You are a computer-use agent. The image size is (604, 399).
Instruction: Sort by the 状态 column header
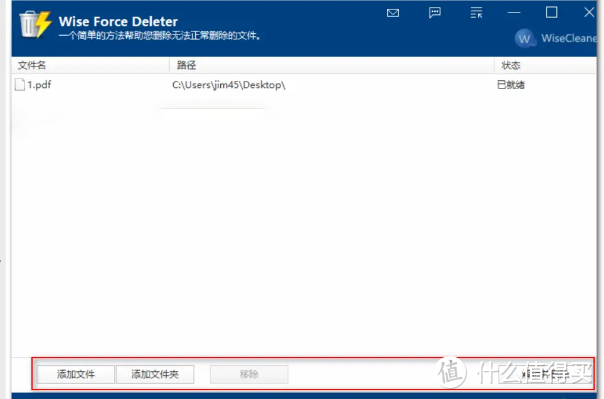[x=545, y=65]
